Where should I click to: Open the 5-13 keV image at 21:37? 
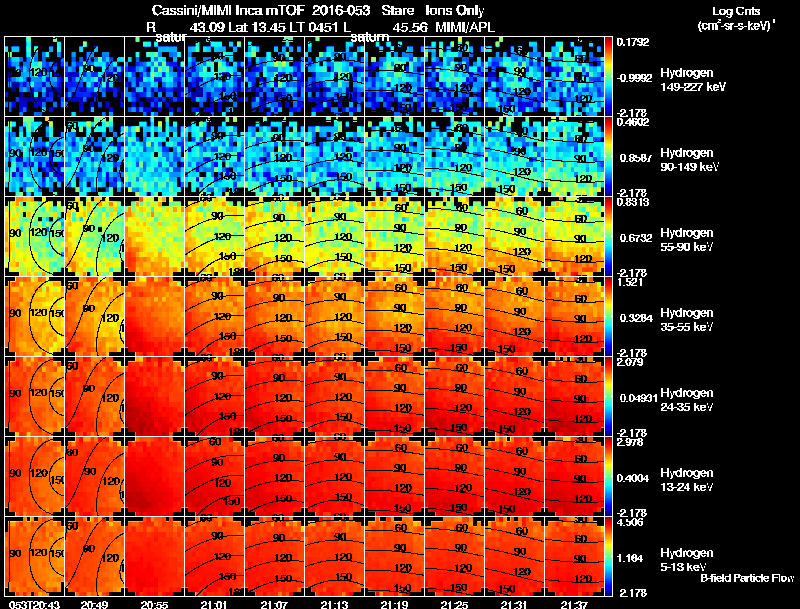tap(574, 556)
